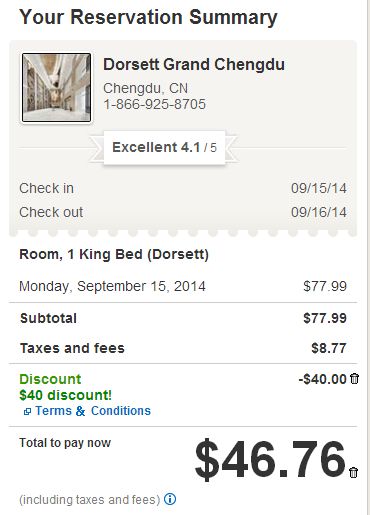Screen dimensions: 370x515
Task: Click the Check out date 09/16/14
Action: tap(319, 212)
